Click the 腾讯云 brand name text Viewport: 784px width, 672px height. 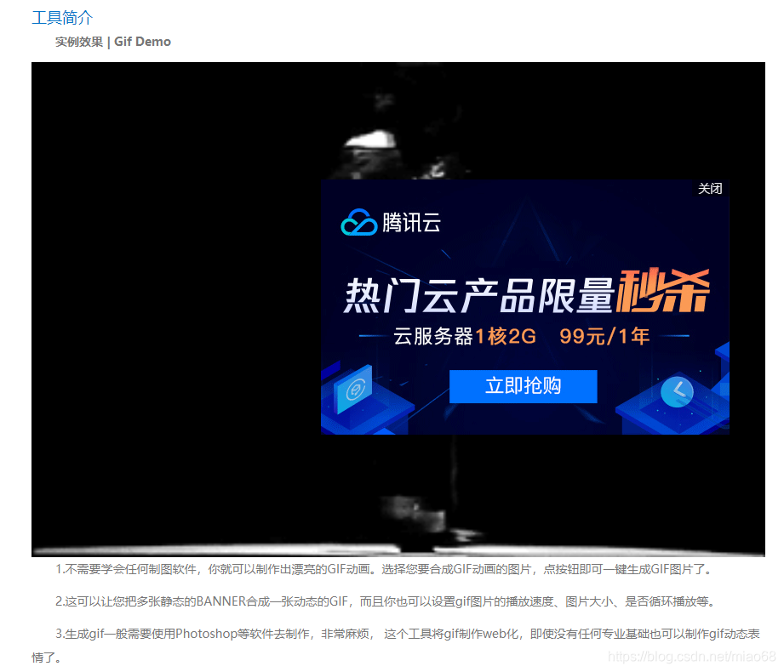click(x=411, y=223)
